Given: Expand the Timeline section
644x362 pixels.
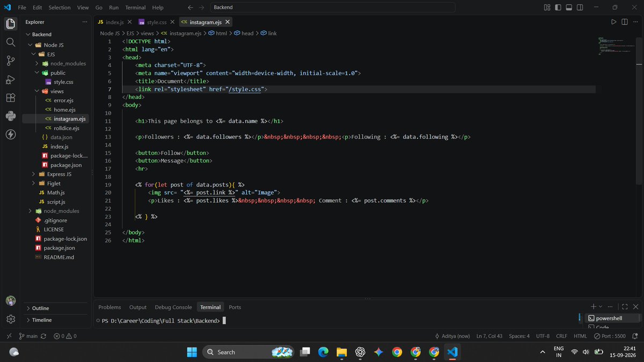Looking at the screenshot, I should tap(42, 320).
